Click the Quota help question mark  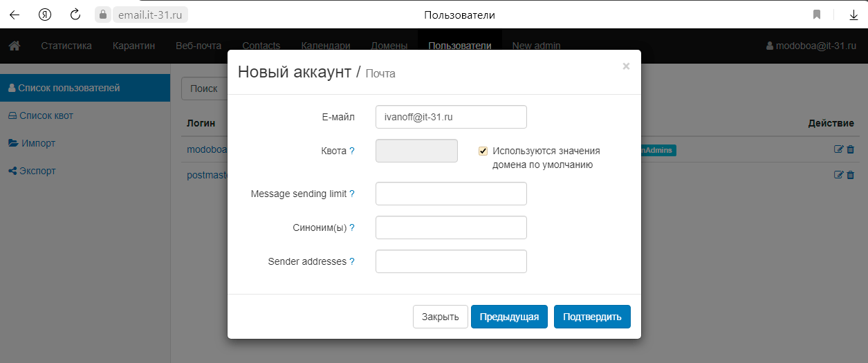point(352,151)
